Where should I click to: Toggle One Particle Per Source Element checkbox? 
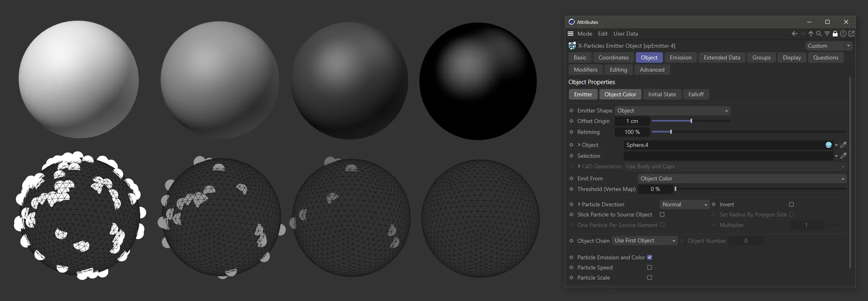662,225
